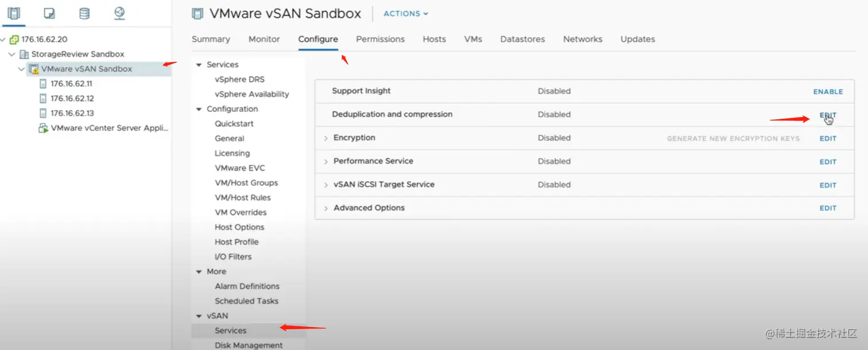Collapse the VMware vSAN Sandbox cluster node

click(x=22, y=69)
